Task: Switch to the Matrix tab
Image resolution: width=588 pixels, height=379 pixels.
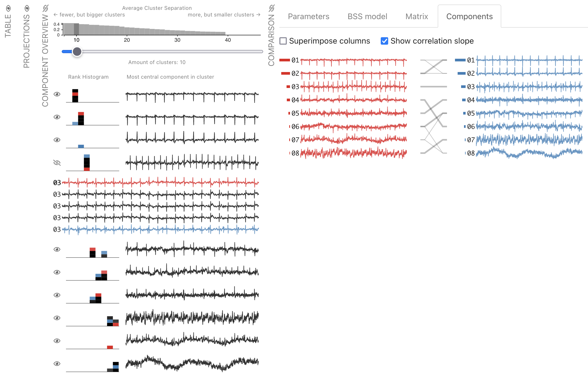Action: [x=417, y=16]
